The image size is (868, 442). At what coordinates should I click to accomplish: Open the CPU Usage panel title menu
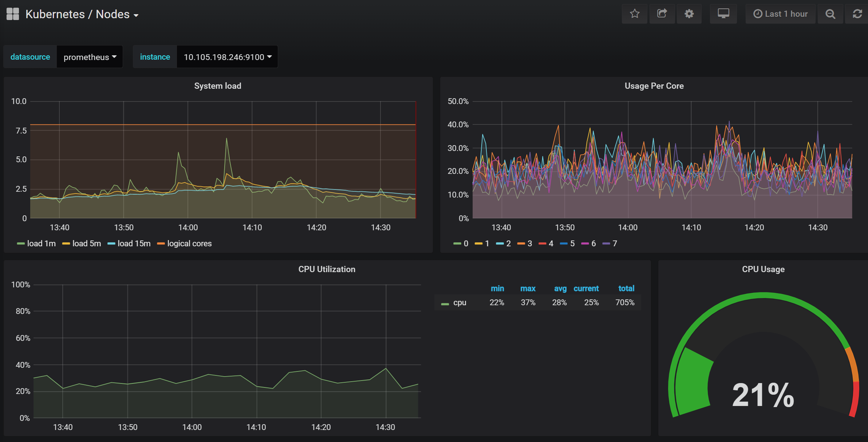pos(763,269)
